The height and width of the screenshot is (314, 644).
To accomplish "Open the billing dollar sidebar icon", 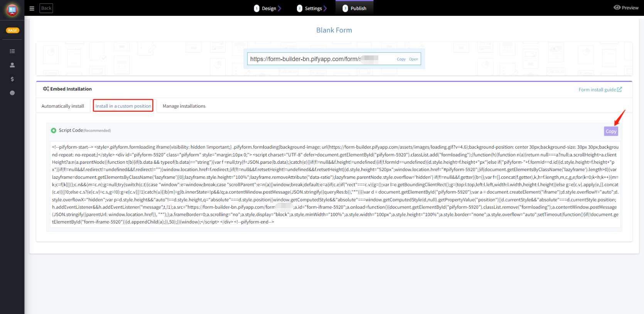I will click(x=12, y=79).
